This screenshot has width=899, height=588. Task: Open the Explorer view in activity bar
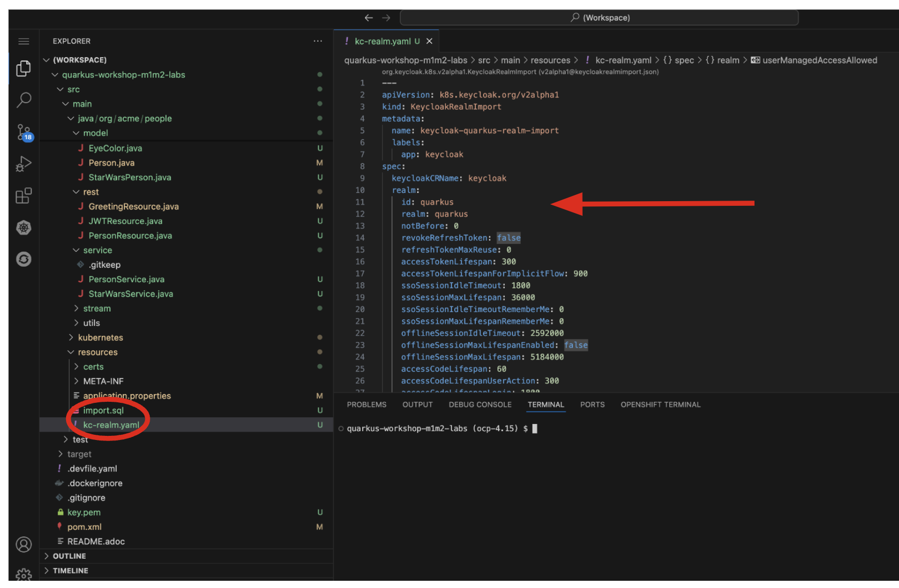[x=23, y=69]
